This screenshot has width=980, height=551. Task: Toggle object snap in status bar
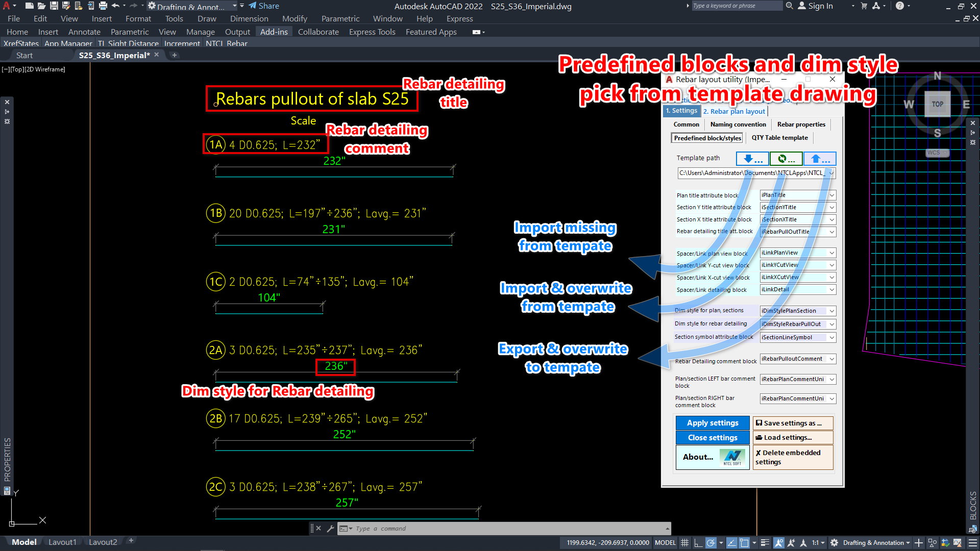[745, 543]
